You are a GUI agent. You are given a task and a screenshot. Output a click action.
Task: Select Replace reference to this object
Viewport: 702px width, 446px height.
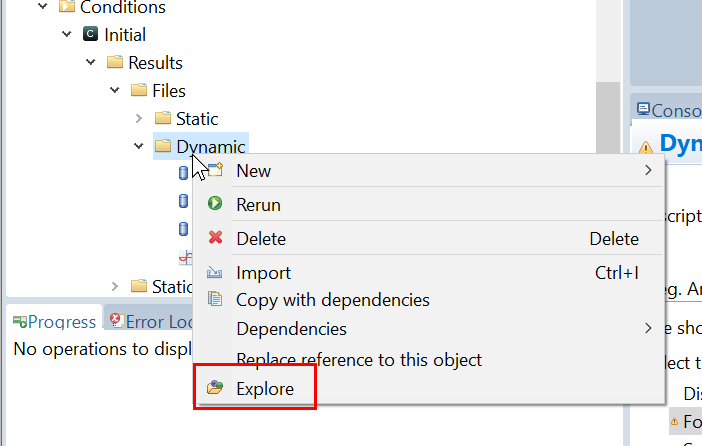pyautogui.click(x=358, y=359)
